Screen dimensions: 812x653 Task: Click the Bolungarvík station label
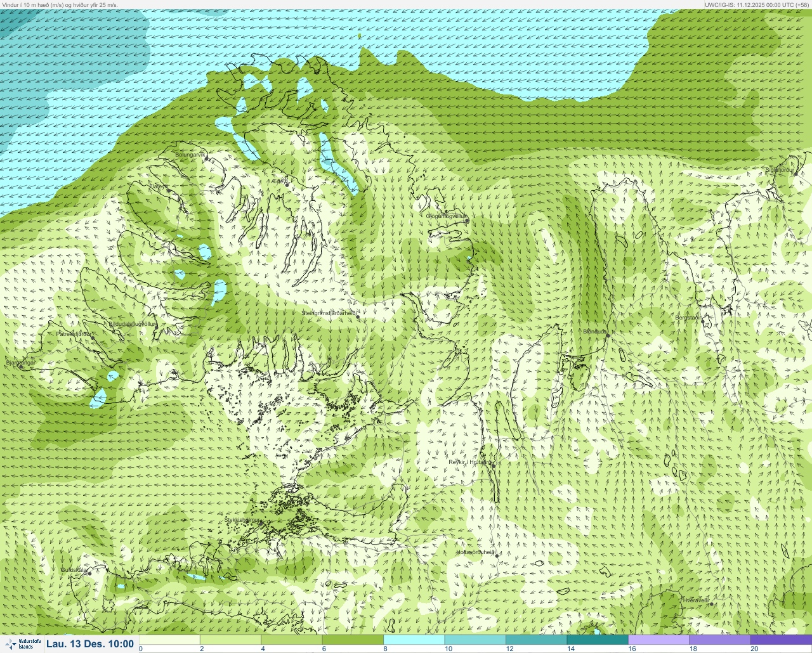point(190,155)
